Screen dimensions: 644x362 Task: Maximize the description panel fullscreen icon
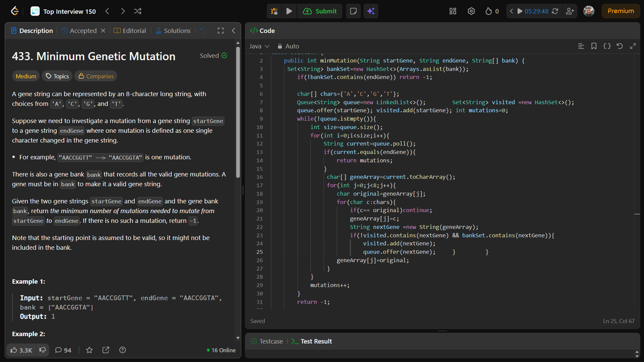coord(220,31)
